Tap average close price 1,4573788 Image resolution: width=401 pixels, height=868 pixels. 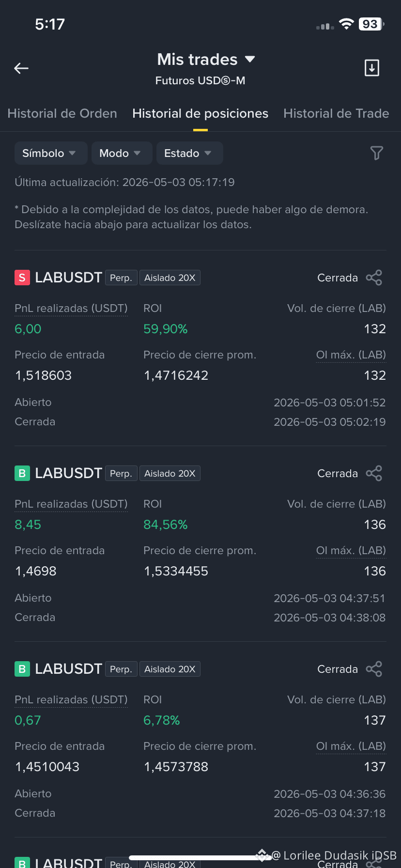pyautogui.click(x=176, y=767)
